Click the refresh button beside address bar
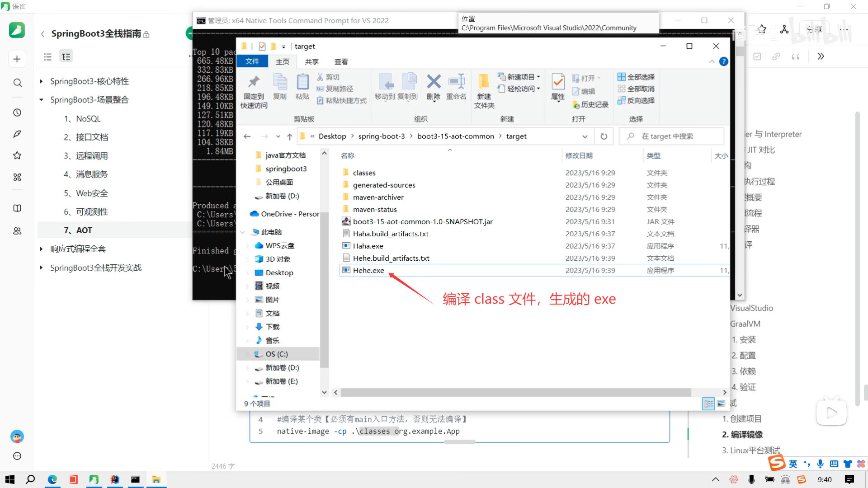868x488 pixels. [x=604, y=136]
